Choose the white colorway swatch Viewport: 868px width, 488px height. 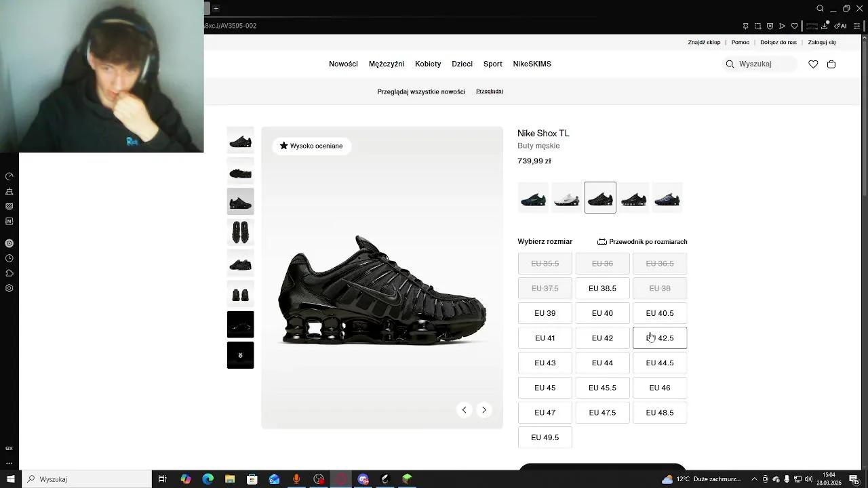[567, 197]
